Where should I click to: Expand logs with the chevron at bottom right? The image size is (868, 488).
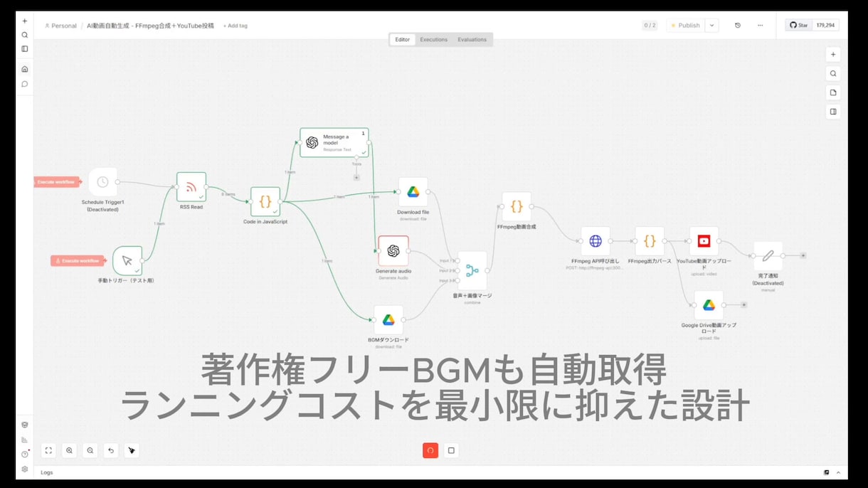[x=838, y=472]
